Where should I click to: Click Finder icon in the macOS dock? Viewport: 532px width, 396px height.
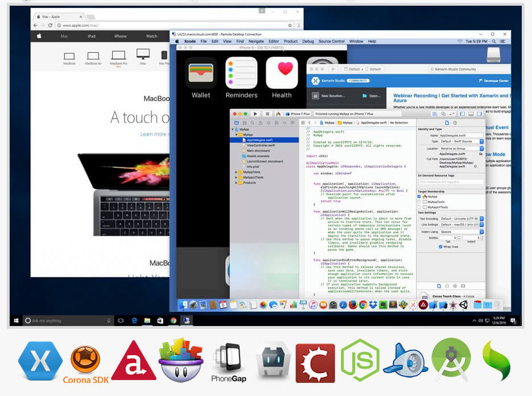[183, 305]
